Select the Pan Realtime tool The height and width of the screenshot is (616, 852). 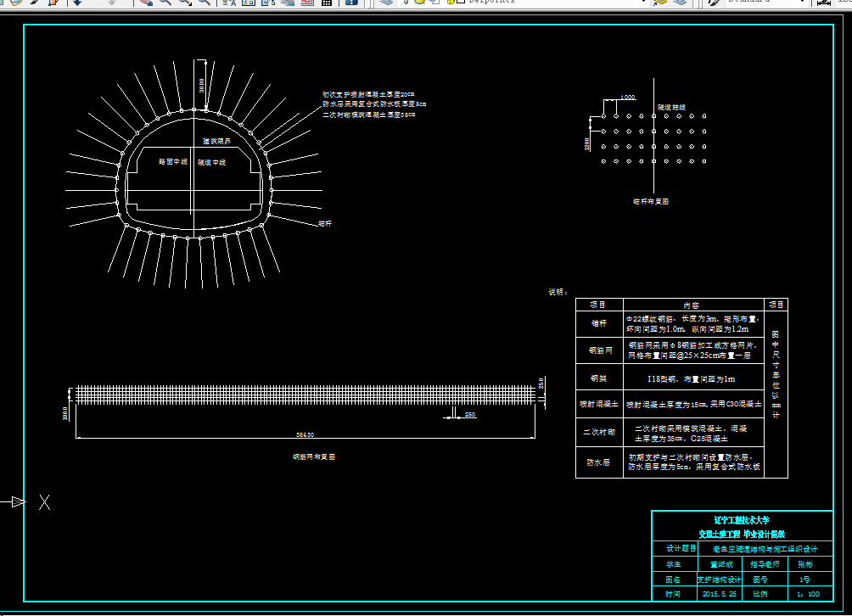147,2
